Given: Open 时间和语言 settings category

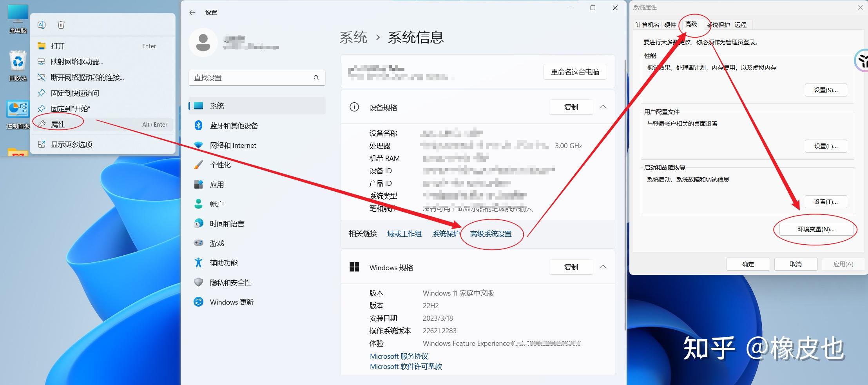Looking at the screenshot, I should coord(257,223).
